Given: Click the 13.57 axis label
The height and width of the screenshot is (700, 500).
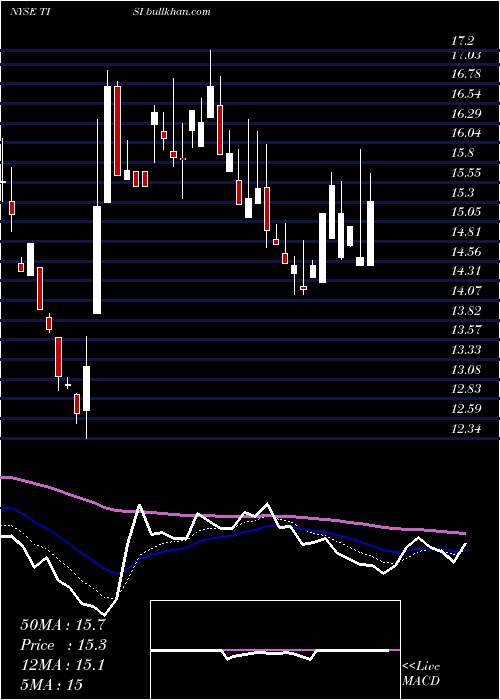Looking at the screenshot, I should [466, 330].
